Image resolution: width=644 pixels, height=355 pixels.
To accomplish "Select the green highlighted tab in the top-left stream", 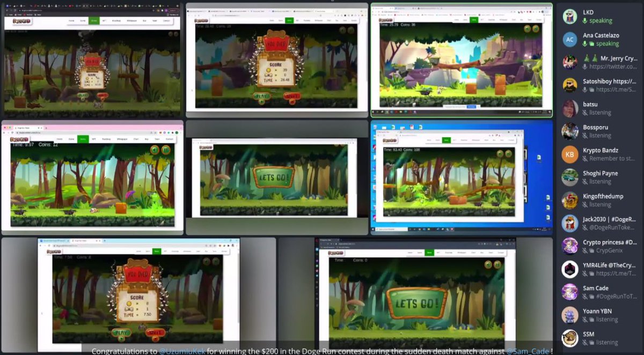I will [x=94, y=20].
